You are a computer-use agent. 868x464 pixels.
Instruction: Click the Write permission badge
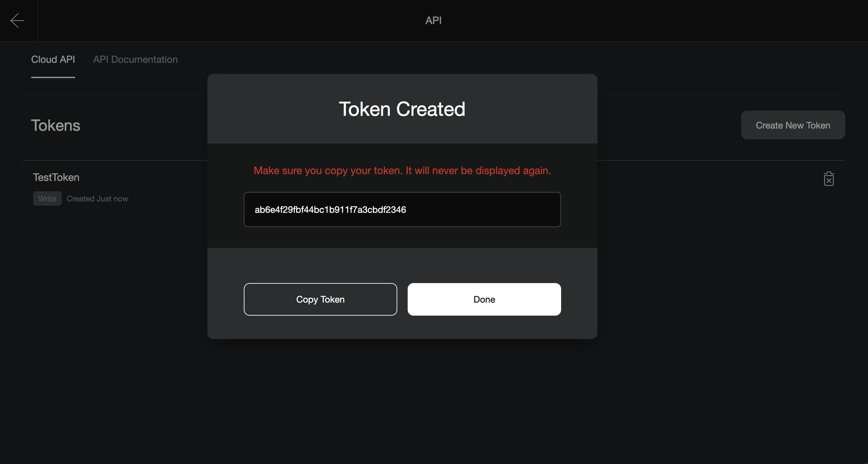tap(47, 198)
